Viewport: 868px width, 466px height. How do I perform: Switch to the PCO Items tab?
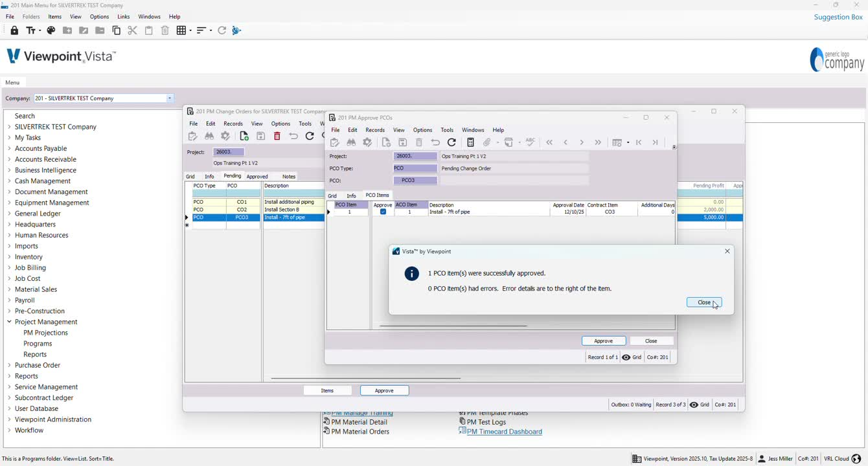click(377, 195)
